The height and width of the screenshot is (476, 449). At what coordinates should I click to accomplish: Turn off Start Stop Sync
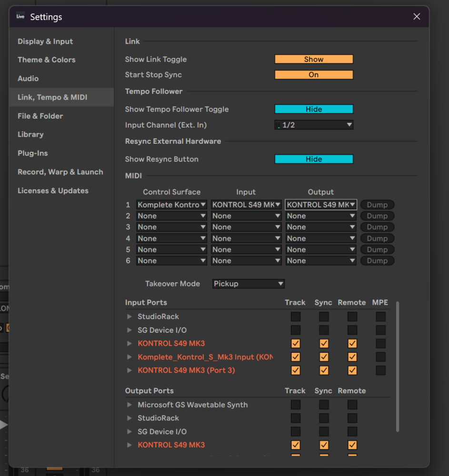[x=314, y=75]
